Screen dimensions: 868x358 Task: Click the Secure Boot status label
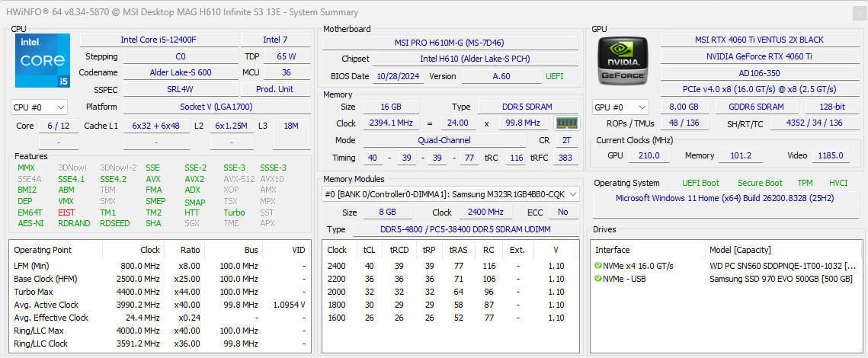pyautogui.click(x=760, y=183)
